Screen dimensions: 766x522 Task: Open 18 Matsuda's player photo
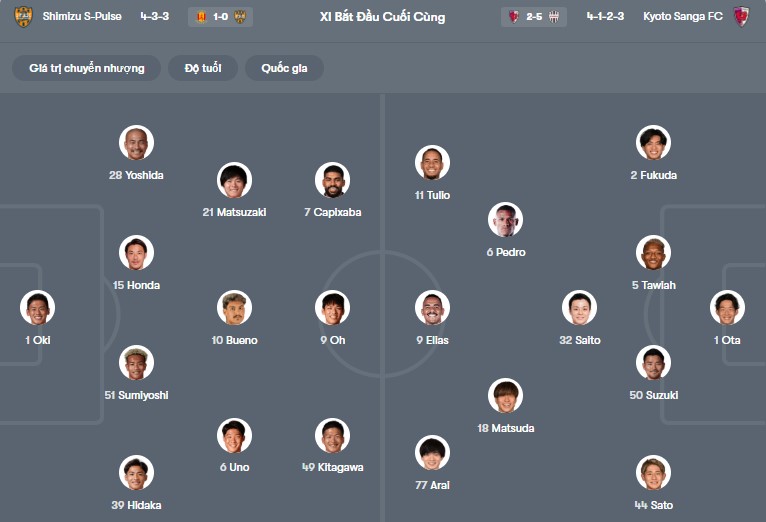pyautogui.click(x=506, y=396)
